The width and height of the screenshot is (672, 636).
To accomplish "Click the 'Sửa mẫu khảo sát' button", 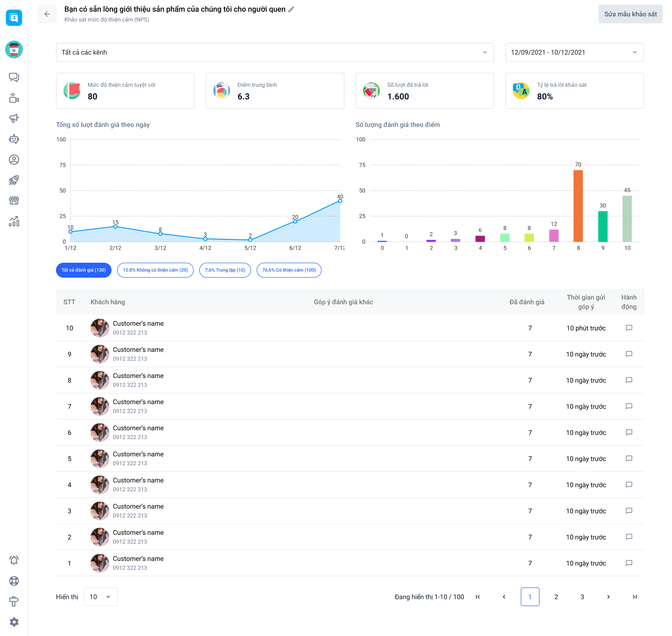I will coord(630,14).
